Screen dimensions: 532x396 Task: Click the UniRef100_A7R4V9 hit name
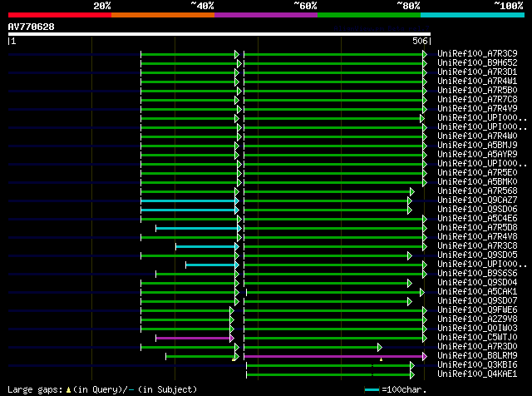coord(477,108)
